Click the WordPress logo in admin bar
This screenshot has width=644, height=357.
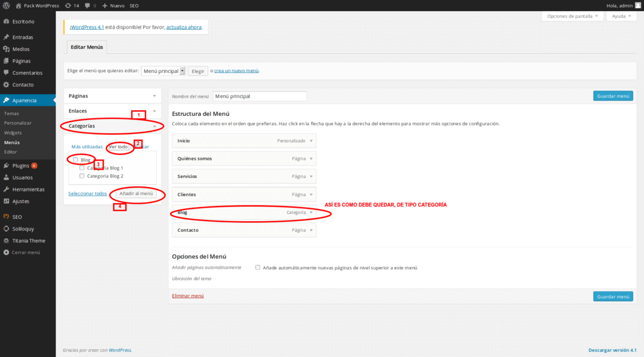(x=6, y=6)
